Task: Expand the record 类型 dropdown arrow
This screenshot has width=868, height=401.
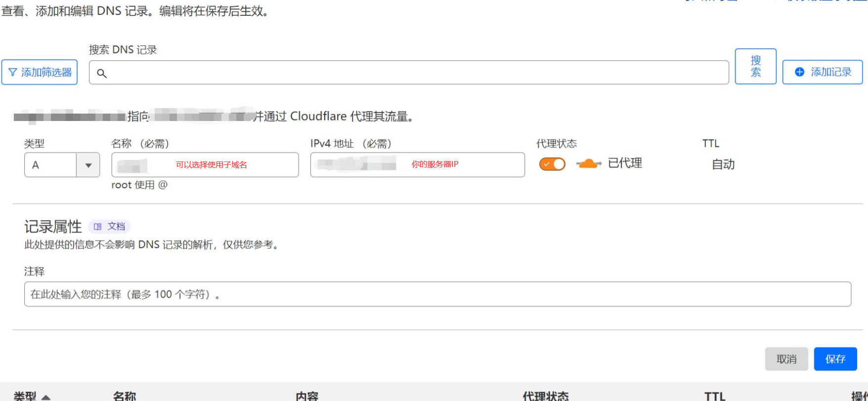Action: (x=88, y=165)
